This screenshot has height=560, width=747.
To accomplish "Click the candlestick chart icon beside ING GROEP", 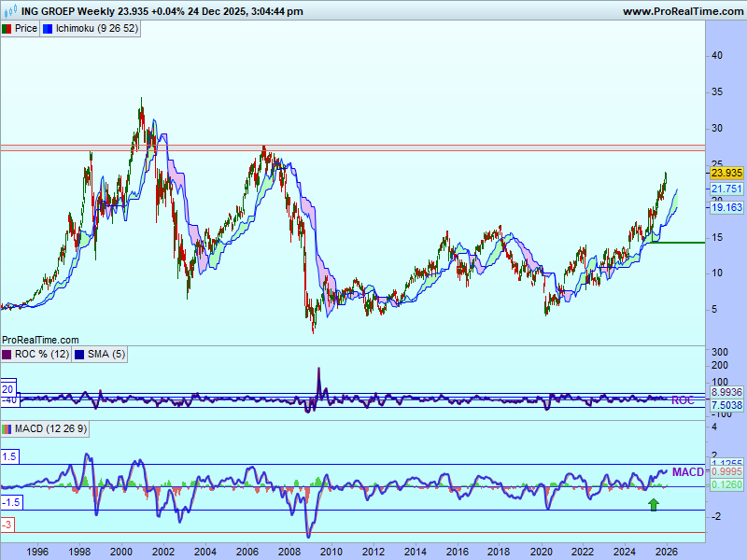I will tap(7, 11).
